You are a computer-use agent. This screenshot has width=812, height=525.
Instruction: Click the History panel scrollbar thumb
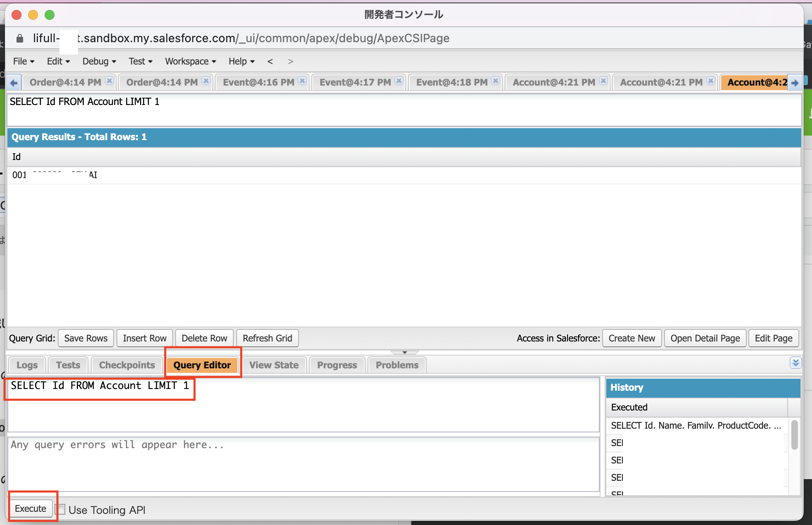point(795,435)
